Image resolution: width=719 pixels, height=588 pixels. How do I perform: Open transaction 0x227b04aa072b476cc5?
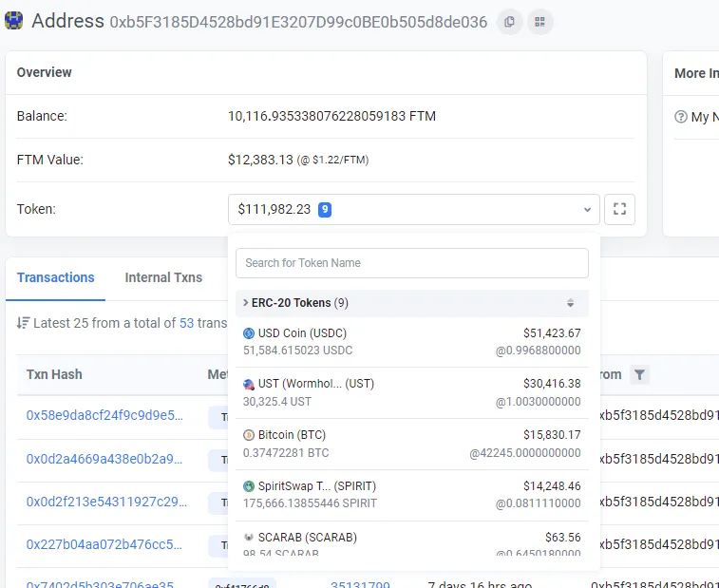pyautogui.click(x=104, y=544)
